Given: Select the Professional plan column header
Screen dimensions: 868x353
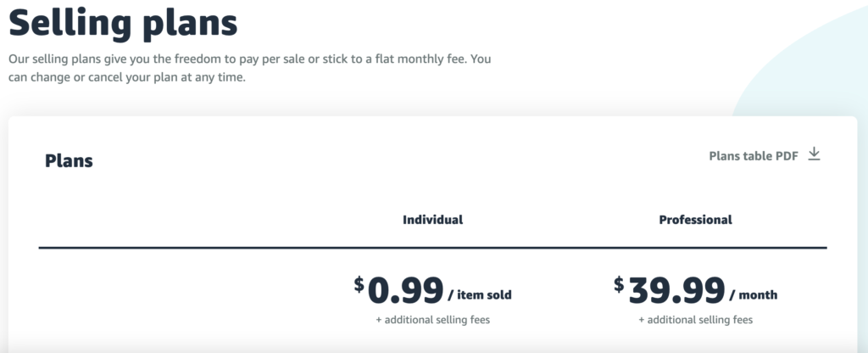Looking at the screenshot, I should [x=695, y=220].
